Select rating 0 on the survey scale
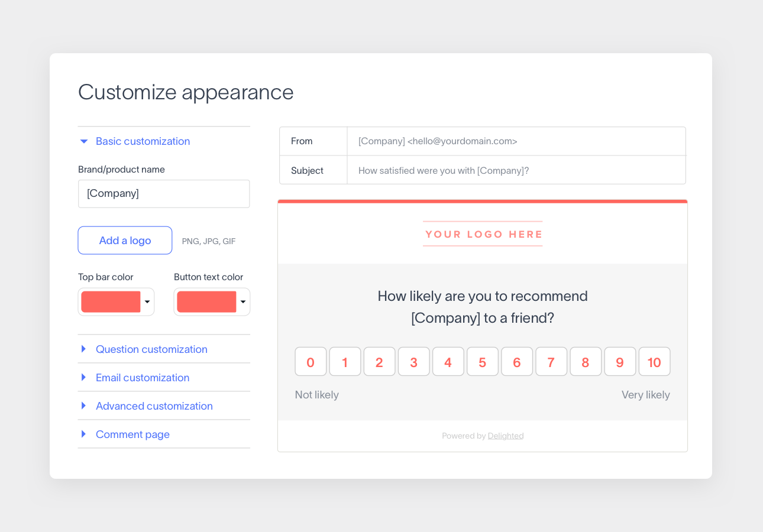This screenshot has width=763, height=532. pos(311,361)
